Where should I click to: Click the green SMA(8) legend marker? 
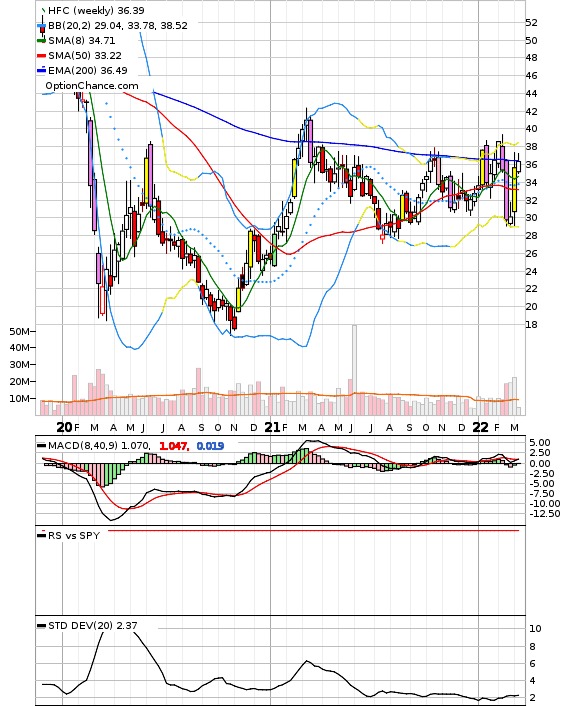(x=41, y=41)
